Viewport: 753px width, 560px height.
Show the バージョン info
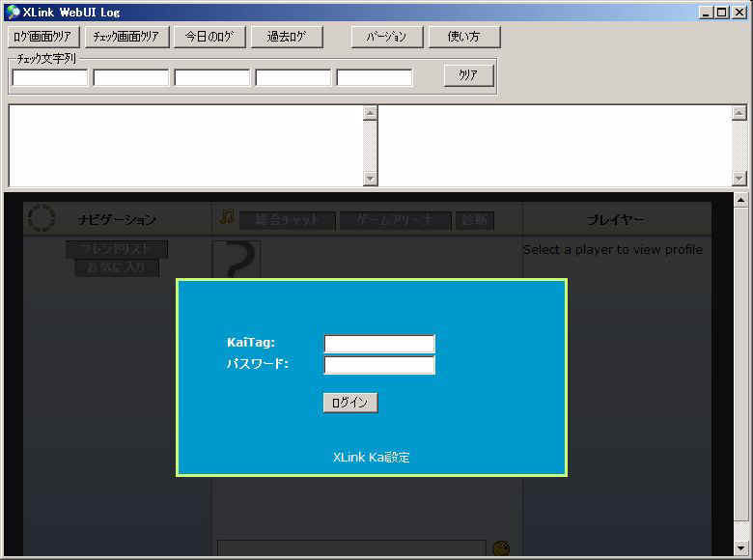coord(387,37)
